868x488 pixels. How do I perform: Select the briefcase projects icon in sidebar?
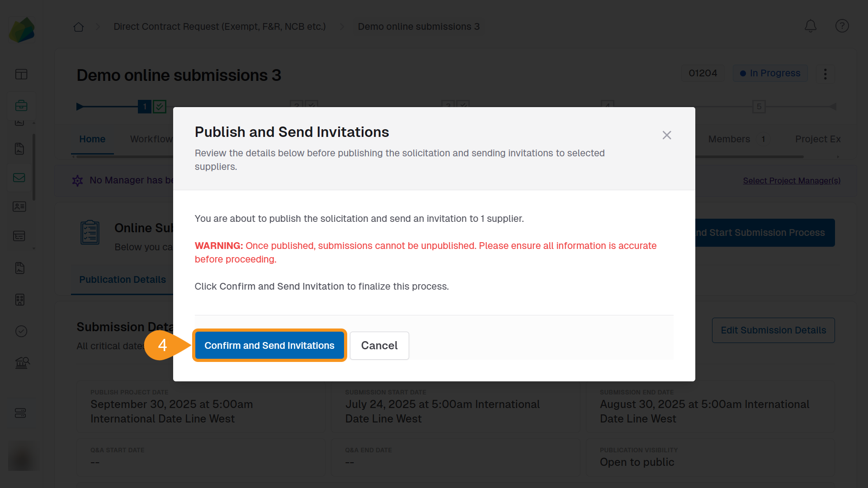point(21,105)
